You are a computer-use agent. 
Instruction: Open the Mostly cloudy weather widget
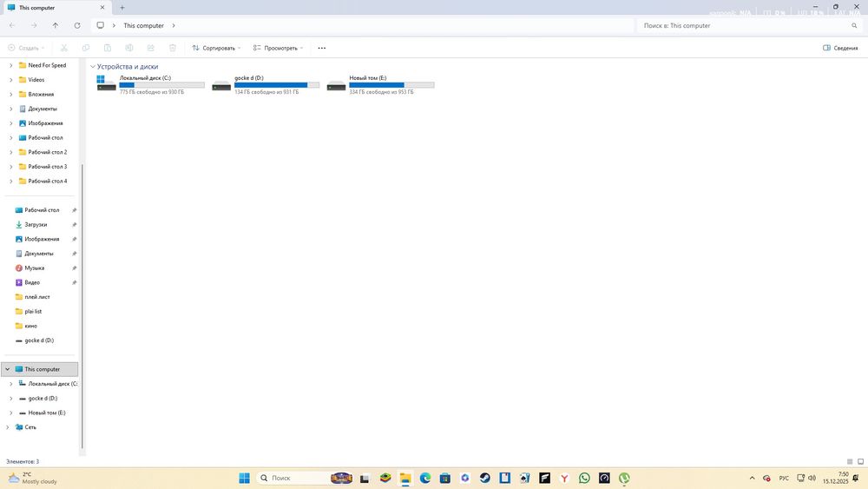click(x=32, y=478)
